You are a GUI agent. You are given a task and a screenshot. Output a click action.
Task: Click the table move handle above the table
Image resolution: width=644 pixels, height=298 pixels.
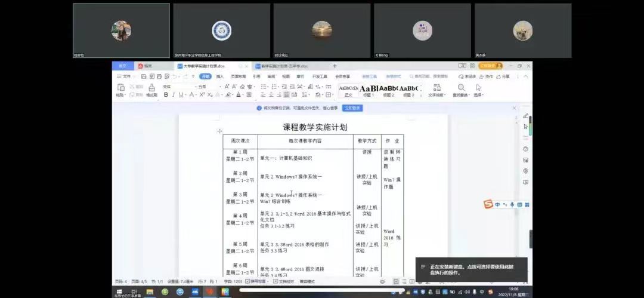219,131
